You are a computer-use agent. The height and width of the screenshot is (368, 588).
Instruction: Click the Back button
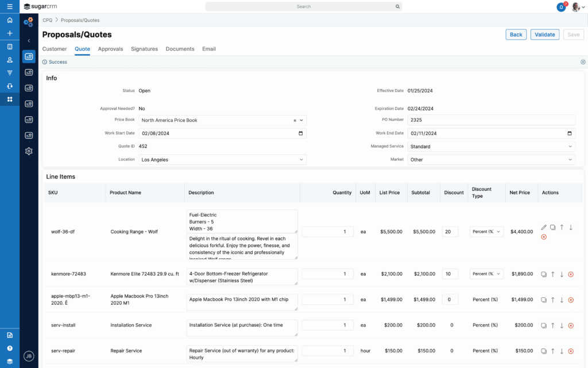[x=516, y=34]
